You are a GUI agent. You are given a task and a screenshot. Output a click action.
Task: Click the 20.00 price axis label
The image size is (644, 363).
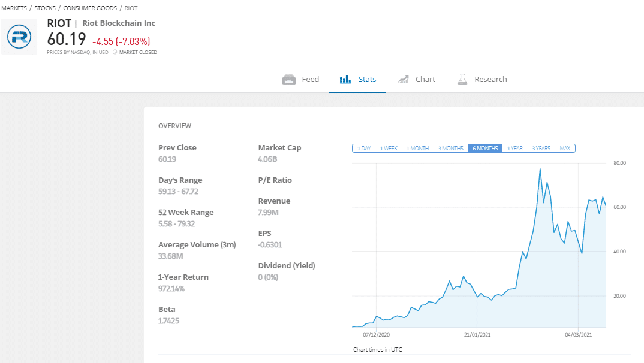[x=620, y=296]
